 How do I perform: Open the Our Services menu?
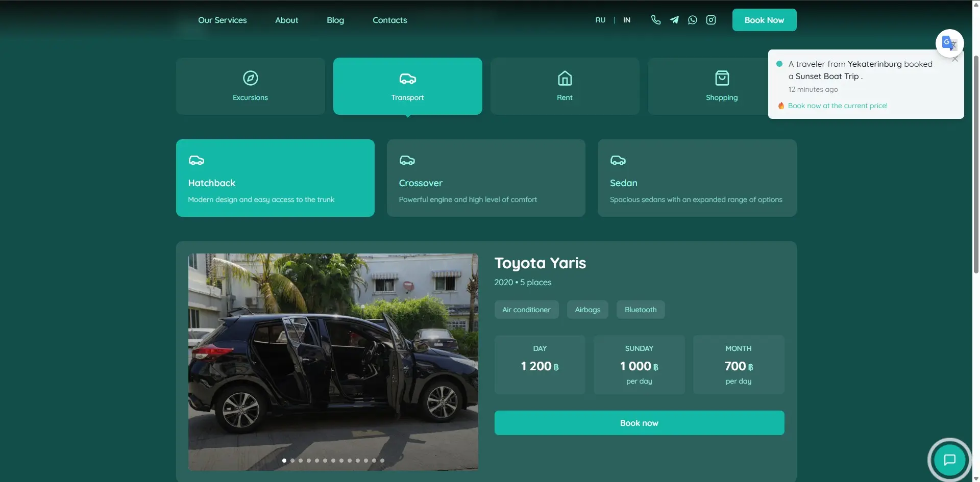click(223, 20)
